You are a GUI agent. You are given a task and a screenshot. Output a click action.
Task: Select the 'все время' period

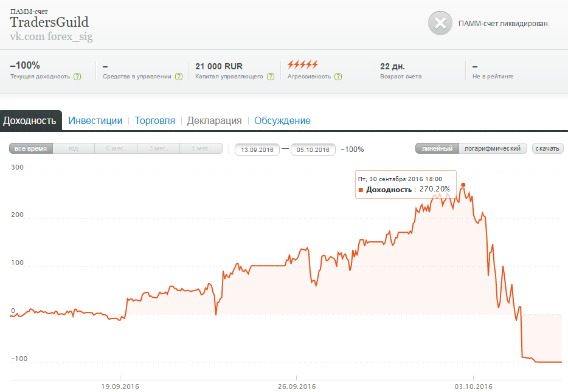tap(31, 148)
